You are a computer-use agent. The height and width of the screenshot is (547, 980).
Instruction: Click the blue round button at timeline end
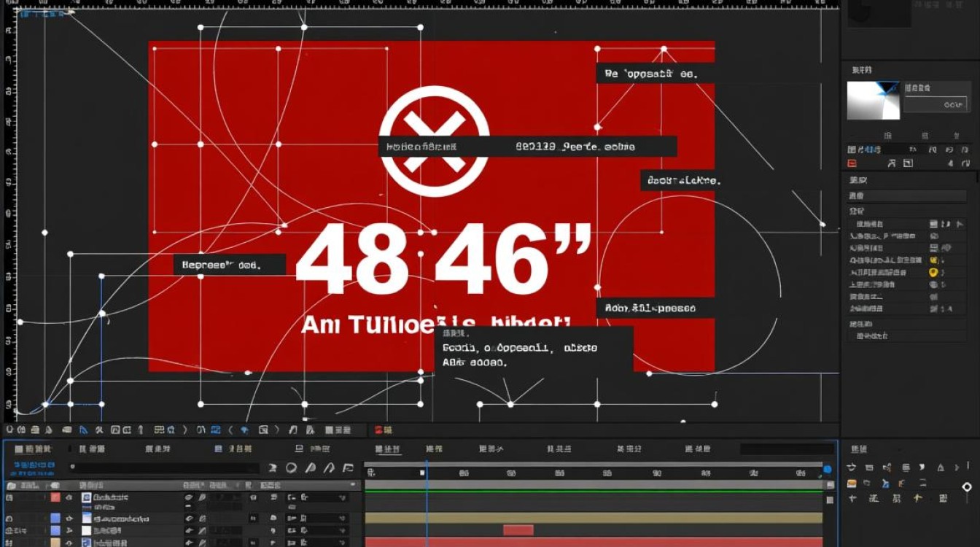point(828,469)
